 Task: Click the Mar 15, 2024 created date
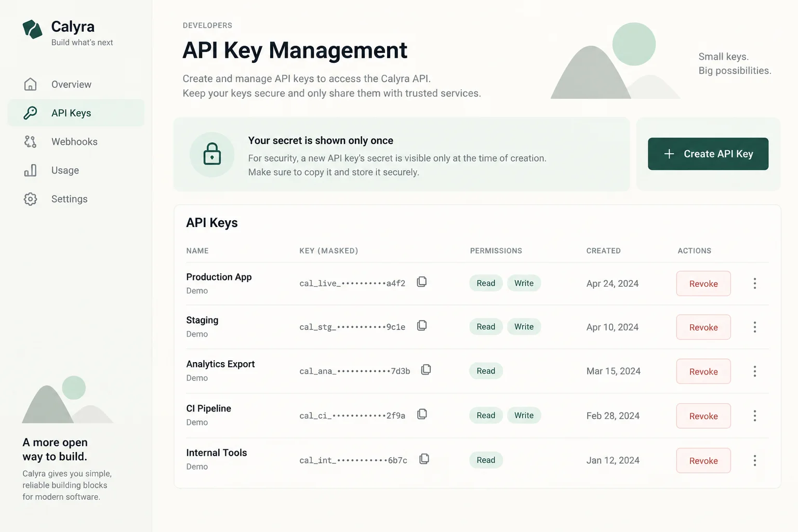pos(614,371)
